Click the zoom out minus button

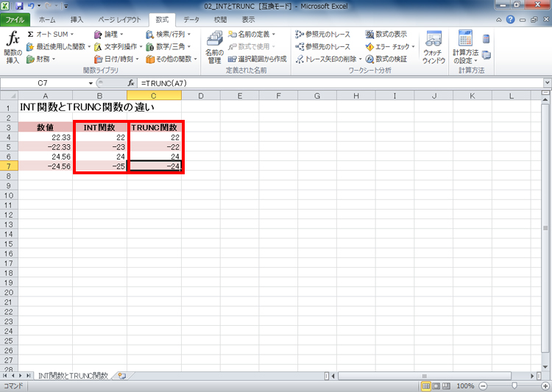click(x=483, y=386)
